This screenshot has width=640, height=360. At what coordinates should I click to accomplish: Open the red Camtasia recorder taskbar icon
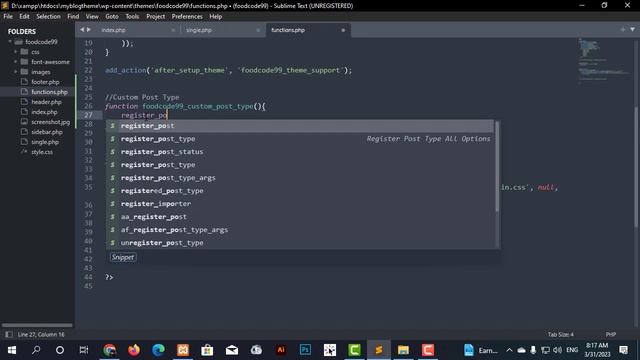click(428, 350)
